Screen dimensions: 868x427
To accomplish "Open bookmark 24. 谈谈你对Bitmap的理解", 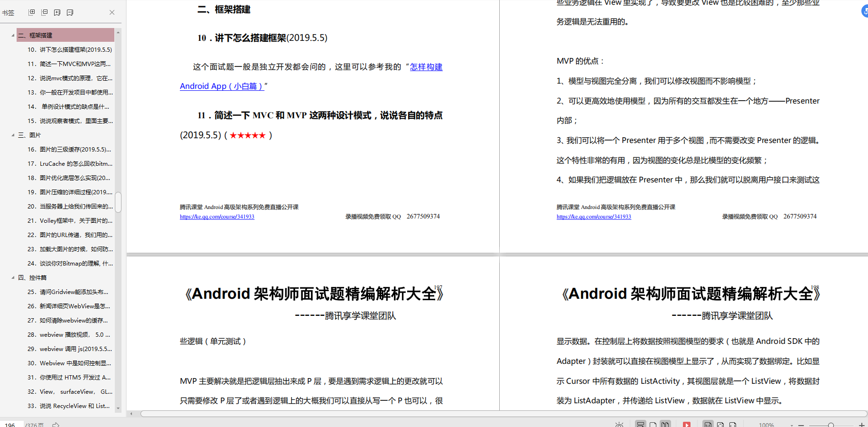I will click(x=70, y=263).
